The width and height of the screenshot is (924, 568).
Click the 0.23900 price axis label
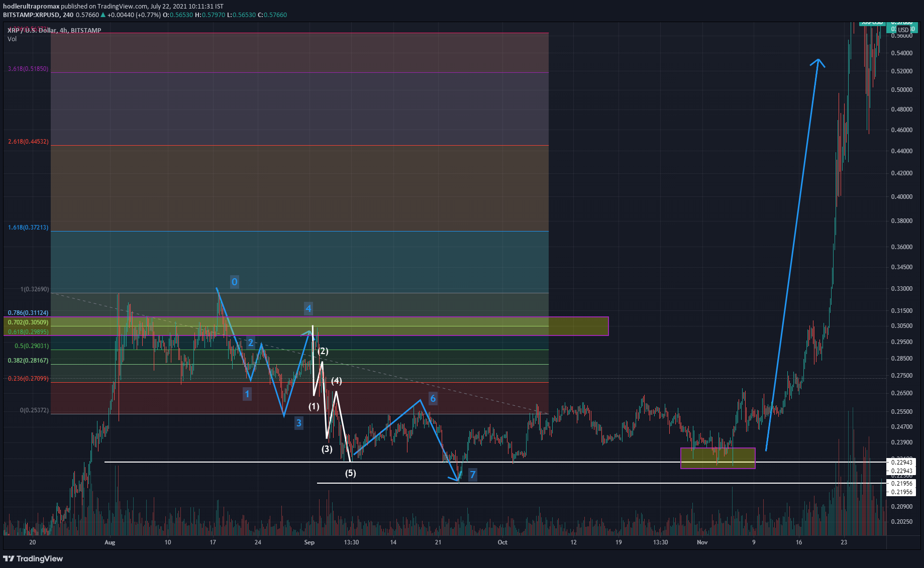pyautogui.click(x=901, y=442)
